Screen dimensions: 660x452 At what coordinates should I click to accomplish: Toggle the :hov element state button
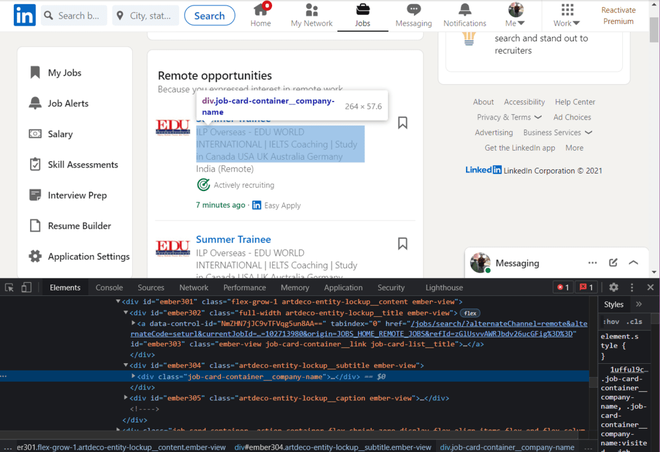tap(611, 322)
